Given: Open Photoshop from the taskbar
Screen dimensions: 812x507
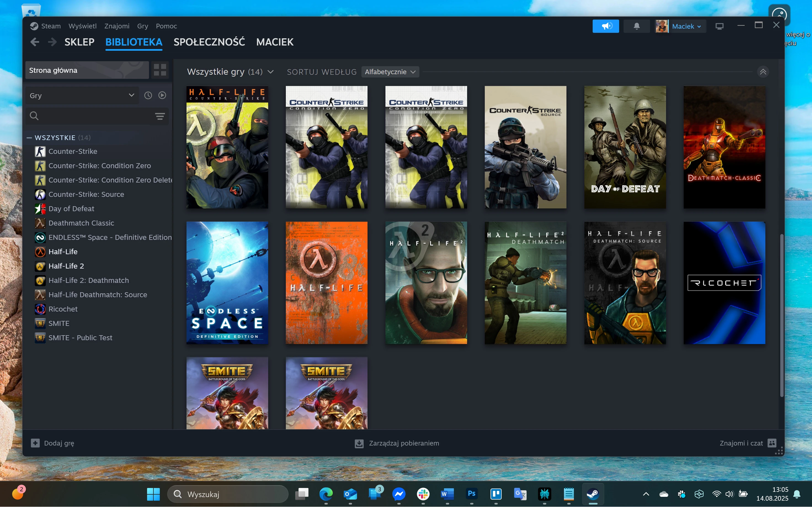Looking at the screenshot, I should pos(472,494).
